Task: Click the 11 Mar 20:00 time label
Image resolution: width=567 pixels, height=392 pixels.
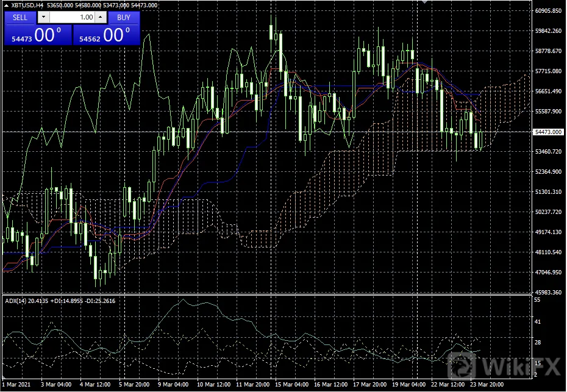Action: click(253, 385)
